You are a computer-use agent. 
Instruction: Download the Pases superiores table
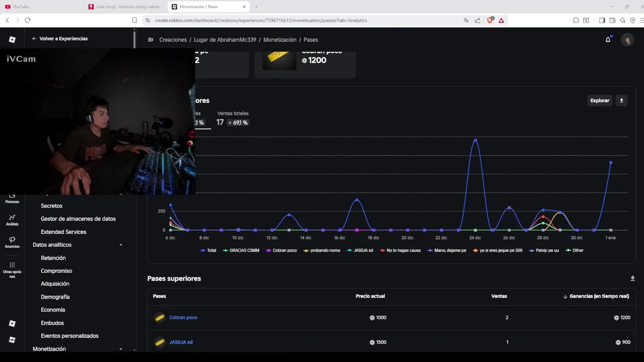click(x=632, y=279)
